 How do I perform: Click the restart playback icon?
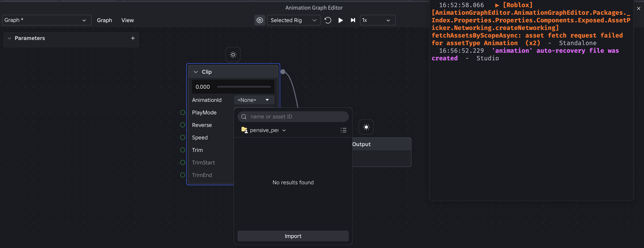point(328,20)
